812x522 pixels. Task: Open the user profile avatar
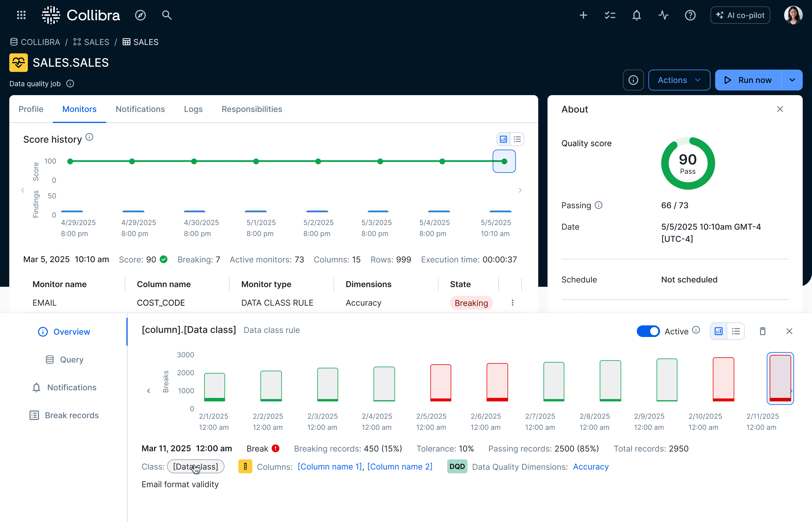tap(793, 15)
